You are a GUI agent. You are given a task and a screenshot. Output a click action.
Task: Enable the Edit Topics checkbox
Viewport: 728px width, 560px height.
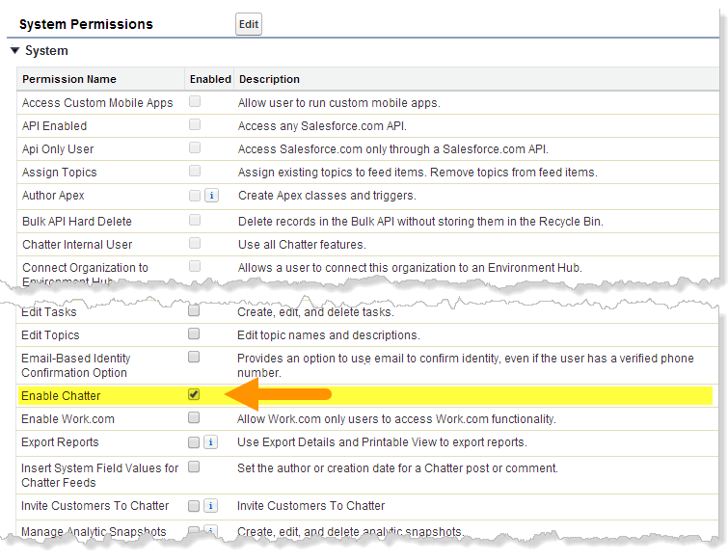coord(194,334)
